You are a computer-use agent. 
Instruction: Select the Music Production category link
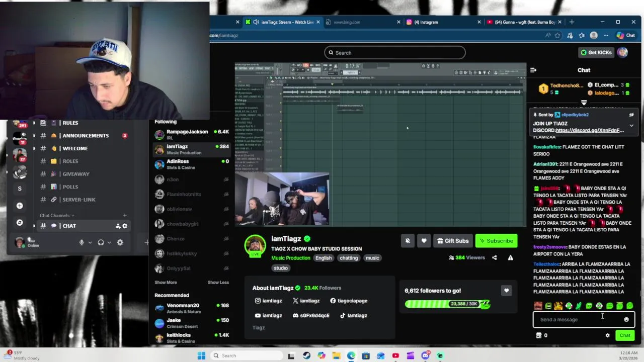coord(291,258)
